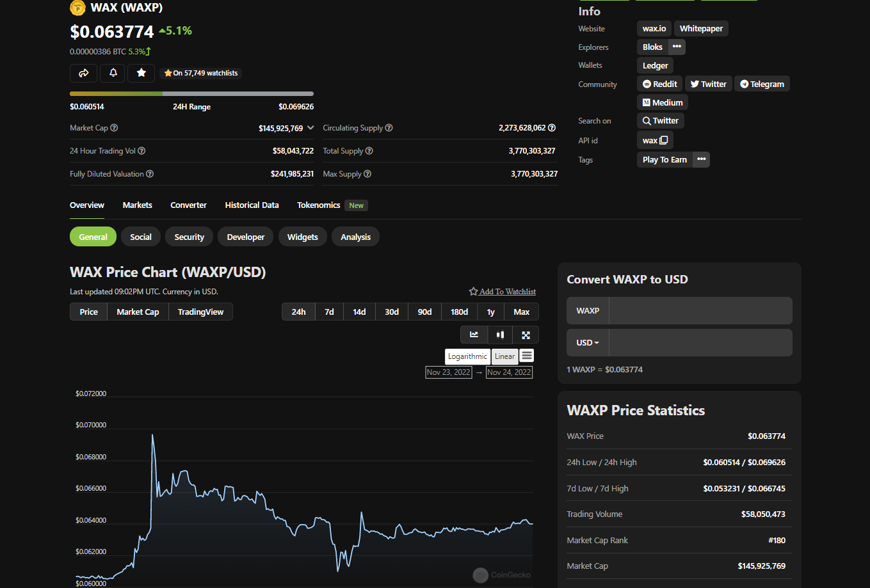Switch chart scale to Logarithmic
Image resolution: width=870 pixels, height=588 pixels.
(467, 356)
